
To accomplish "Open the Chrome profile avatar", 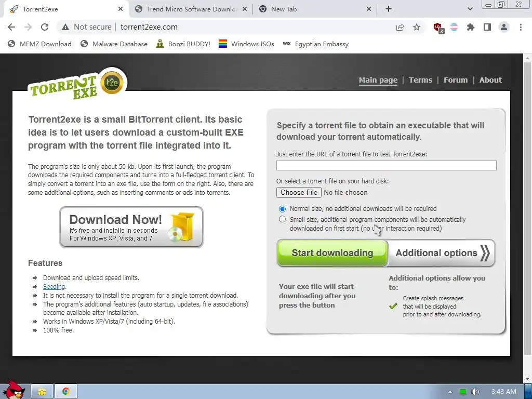I will tap(504, 27).
